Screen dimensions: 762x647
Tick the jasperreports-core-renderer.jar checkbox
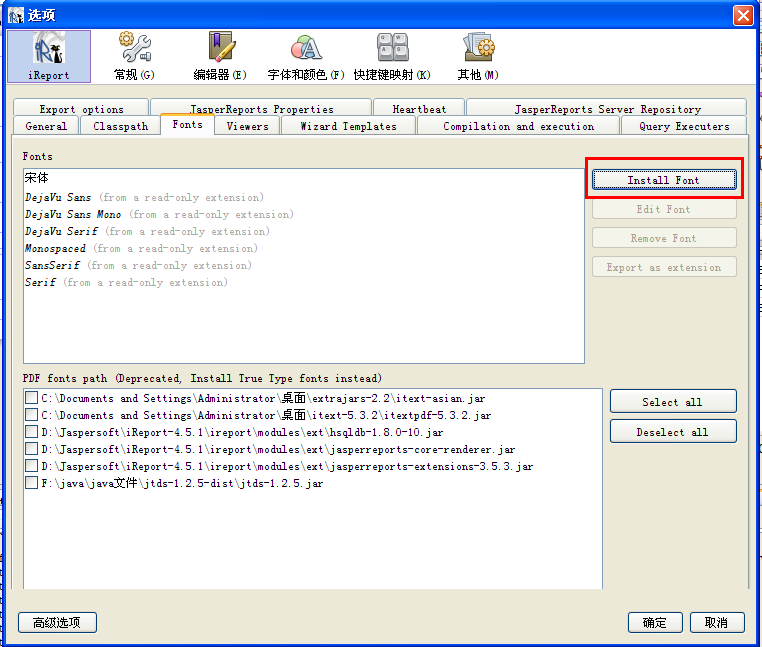[32, 449]
